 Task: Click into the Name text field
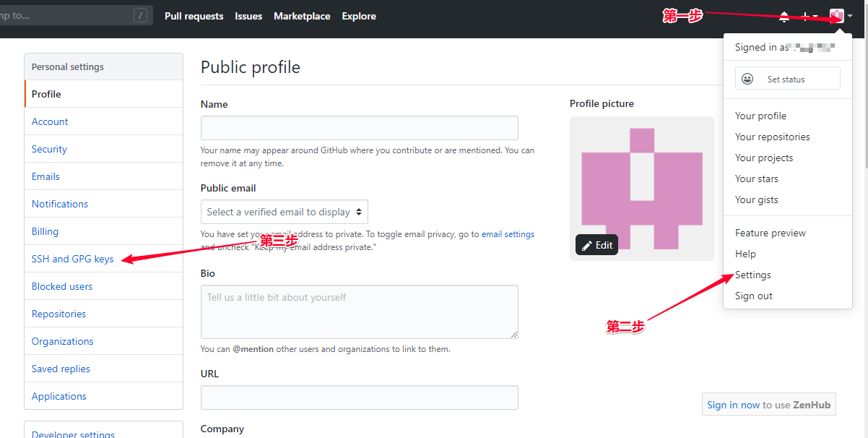click(359, 128)
